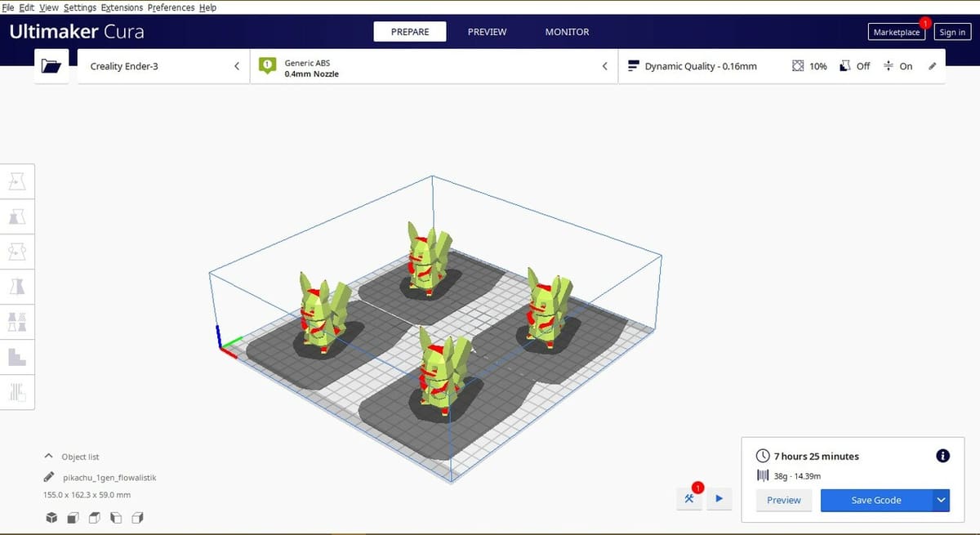The height and width of the screenshot is (535, 980).
Task: Collapse the Object list
Action: coord(49,457)
